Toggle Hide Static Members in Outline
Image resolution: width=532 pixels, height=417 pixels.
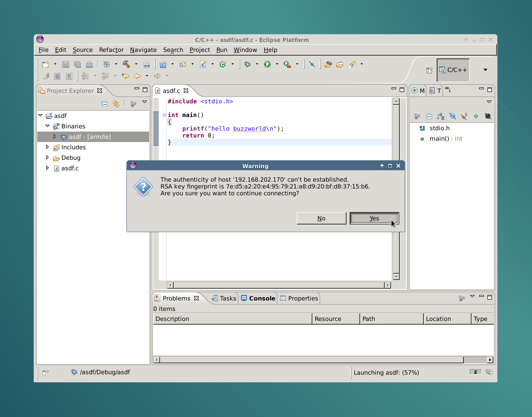pos(464,117)
